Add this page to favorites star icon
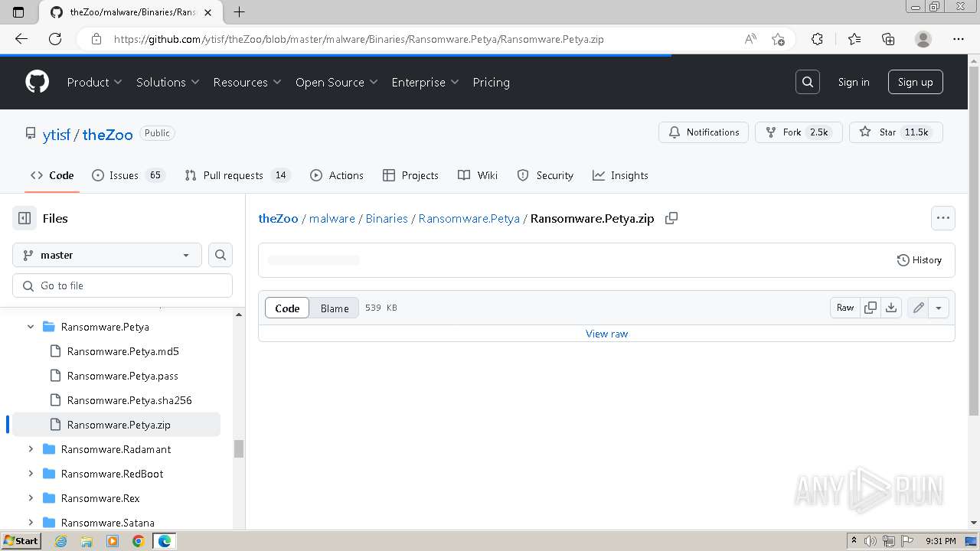The image size is (980, 551). 778,39
